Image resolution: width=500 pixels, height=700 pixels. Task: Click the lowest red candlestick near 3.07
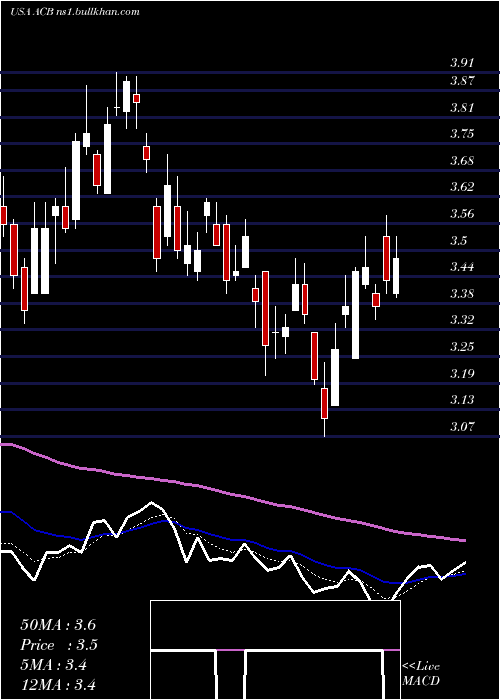click(324, 404)
